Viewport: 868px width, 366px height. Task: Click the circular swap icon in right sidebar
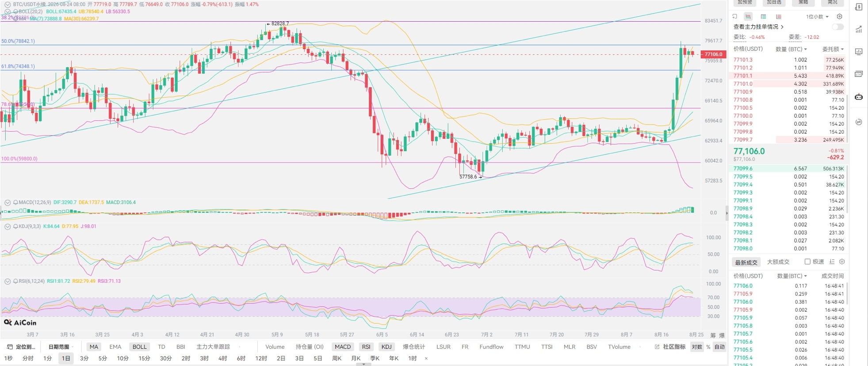click(x=859, y=122)
